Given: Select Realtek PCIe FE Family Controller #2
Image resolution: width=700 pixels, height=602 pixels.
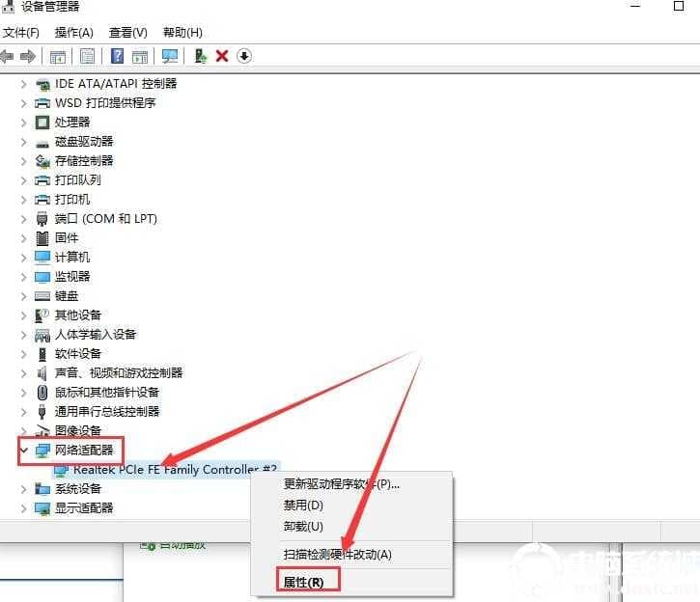Looking at the screenshot, I should point(175,470).
